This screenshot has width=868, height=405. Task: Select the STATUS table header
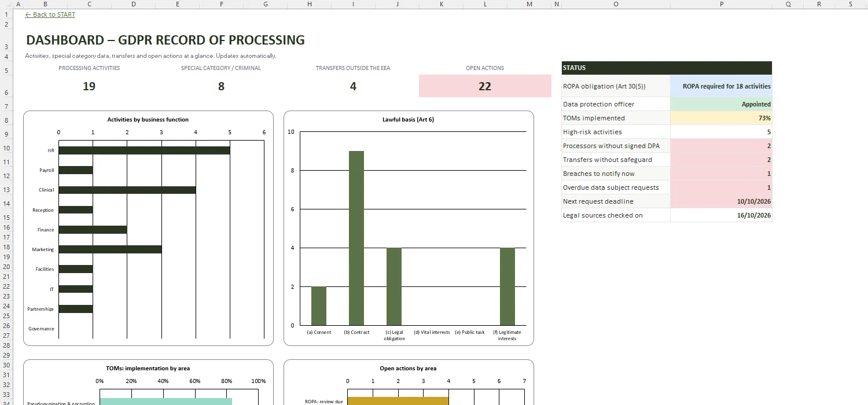pos(667,68)
